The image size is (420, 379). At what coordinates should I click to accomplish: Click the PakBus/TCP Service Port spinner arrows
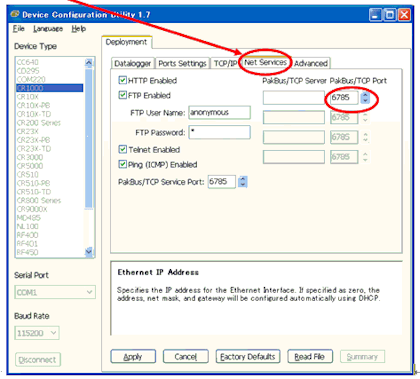pos(243,182)
